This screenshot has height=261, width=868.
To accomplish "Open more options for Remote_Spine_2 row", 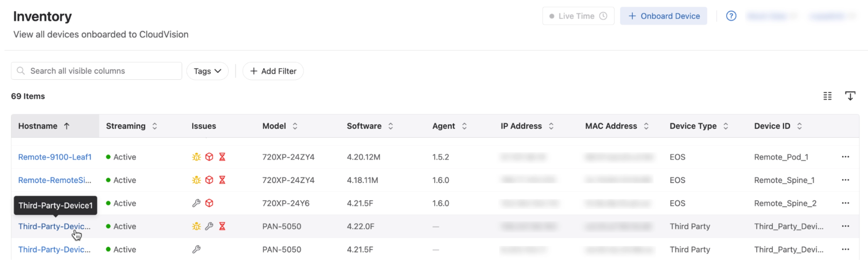I will click(845, 203).
